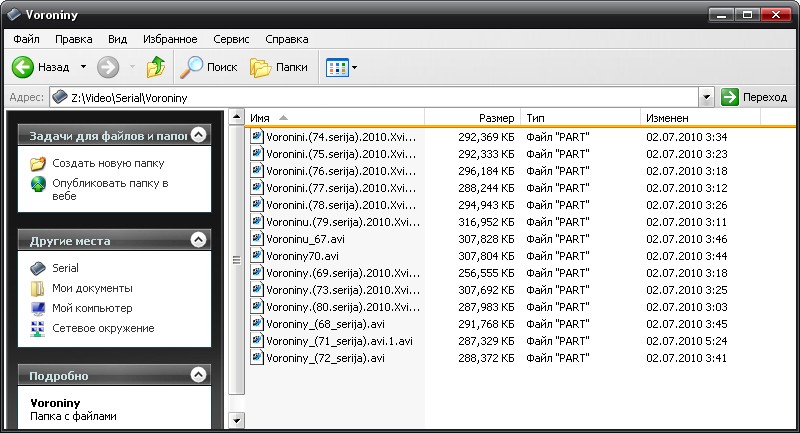Toggle the Folders (Папки) pane
This screenshot has height=433, width=800.
(261, 67)
